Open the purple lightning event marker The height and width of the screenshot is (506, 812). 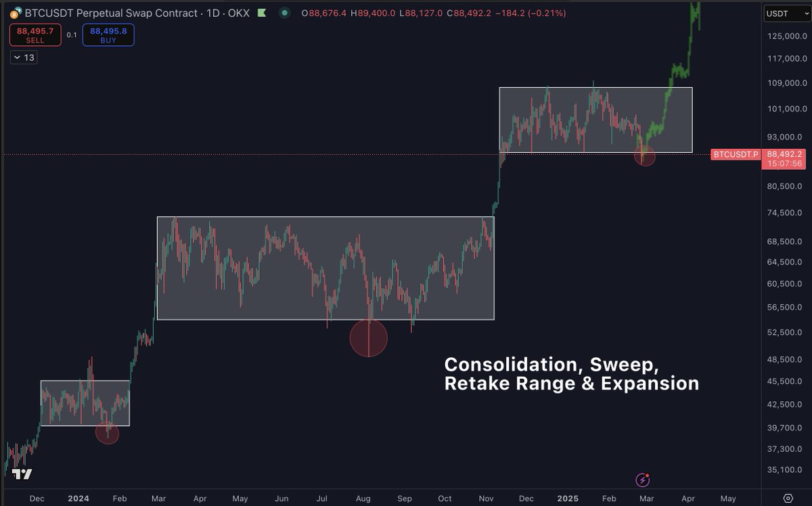pyautogui.click(x=643, y=480)
